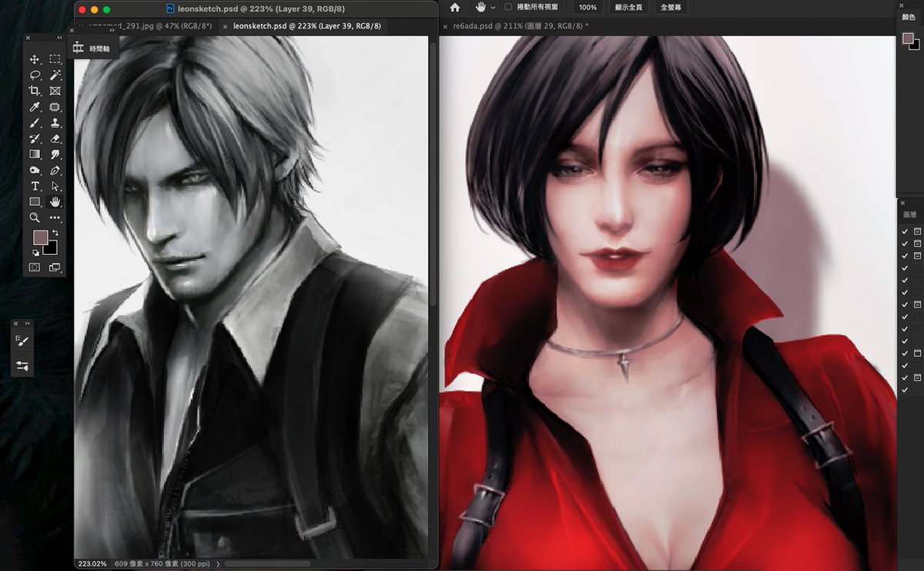Click 顯示全頁 fit screen button
Image resolution: width=924 pixels, height=571 pixels.
(628, 7)
